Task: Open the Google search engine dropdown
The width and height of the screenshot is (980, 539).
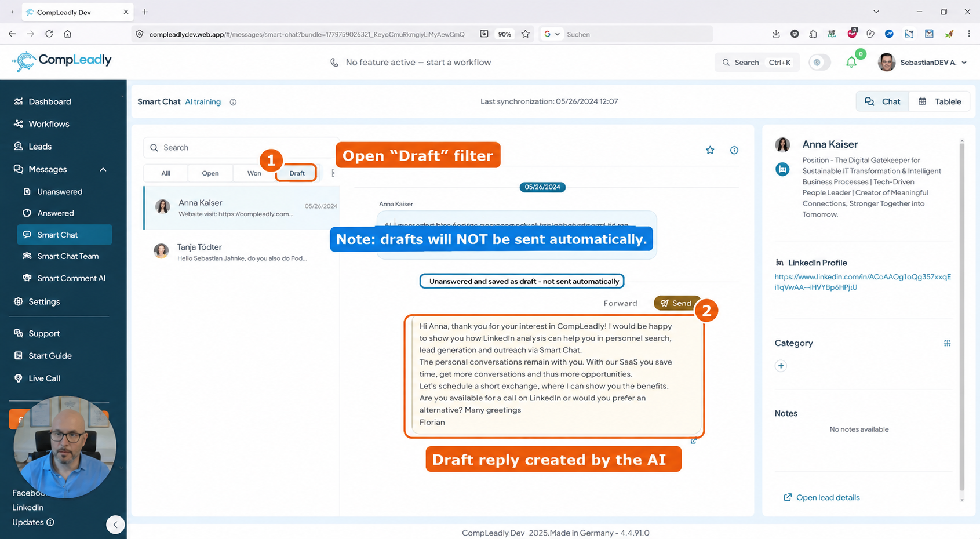Action: pyautogui.click(x=552, y=34)
